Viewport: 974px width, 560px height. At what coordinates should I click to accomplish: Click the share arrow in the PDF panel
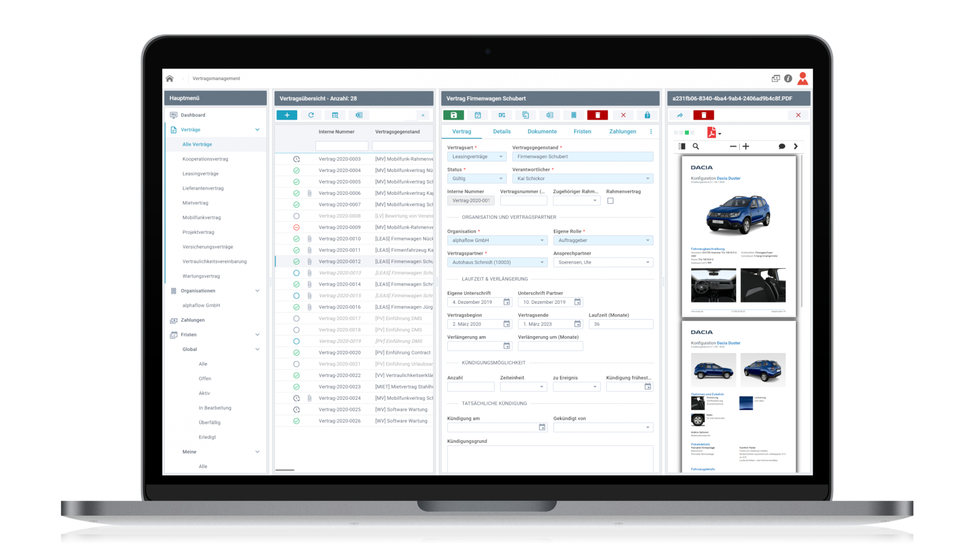click(680, 115)
